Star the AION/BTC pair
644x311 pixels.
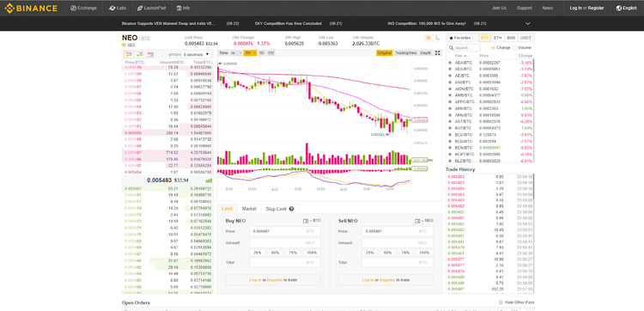click(x=450, y=88)
